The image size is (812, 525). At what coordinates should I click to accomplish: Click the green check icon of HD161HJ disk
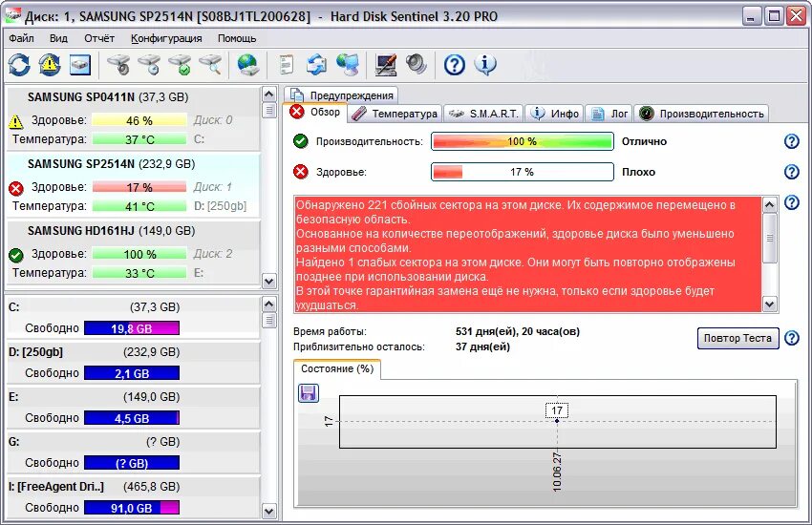tap(16, 255)
